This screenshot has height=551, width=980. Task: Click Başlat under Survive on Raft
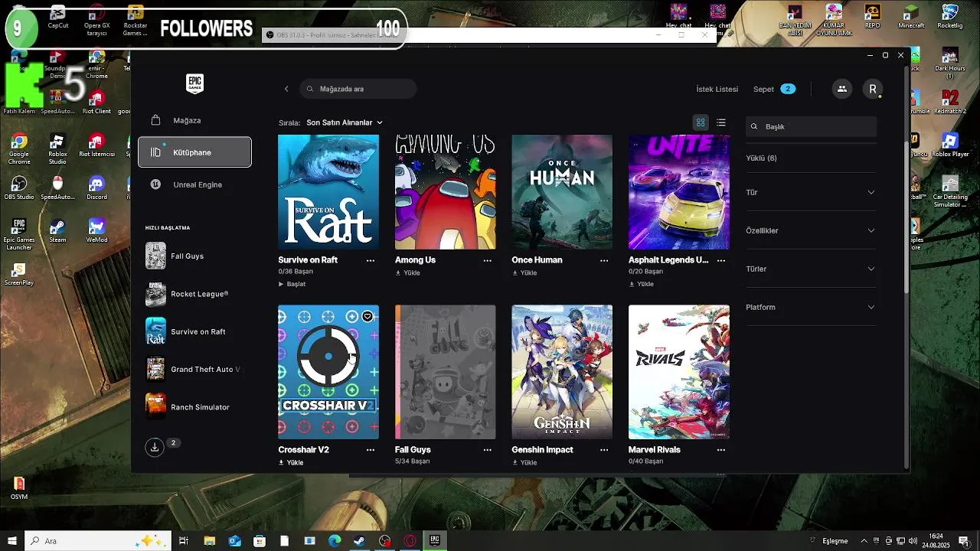pos(292,284)
